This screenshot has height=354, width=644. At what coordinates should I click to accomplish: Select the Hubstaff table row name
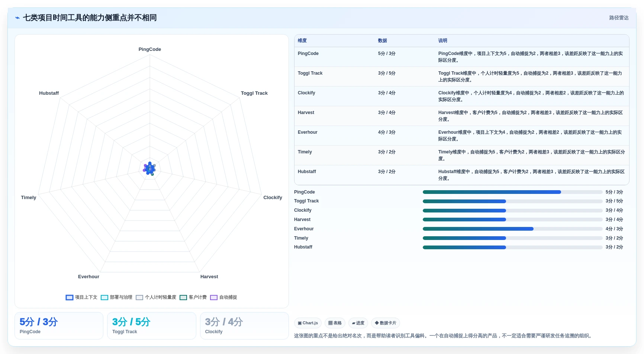click(x=307, y=172)
